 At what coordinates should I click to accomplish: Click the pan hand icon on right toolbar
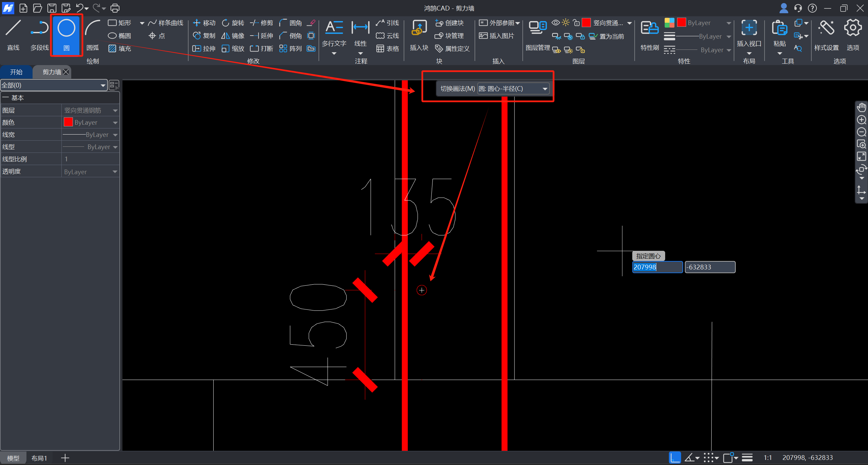862,108
